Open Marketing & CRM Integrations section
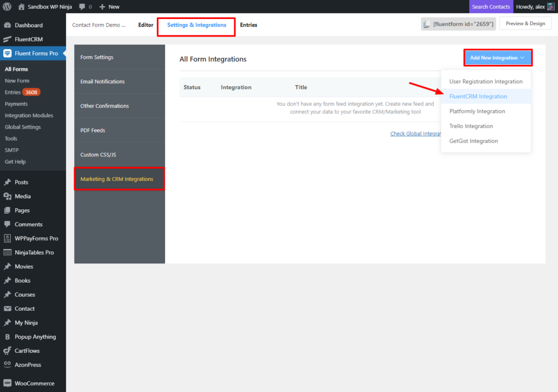The height and width of the screenshot is (392, 558). coord(119,179)
